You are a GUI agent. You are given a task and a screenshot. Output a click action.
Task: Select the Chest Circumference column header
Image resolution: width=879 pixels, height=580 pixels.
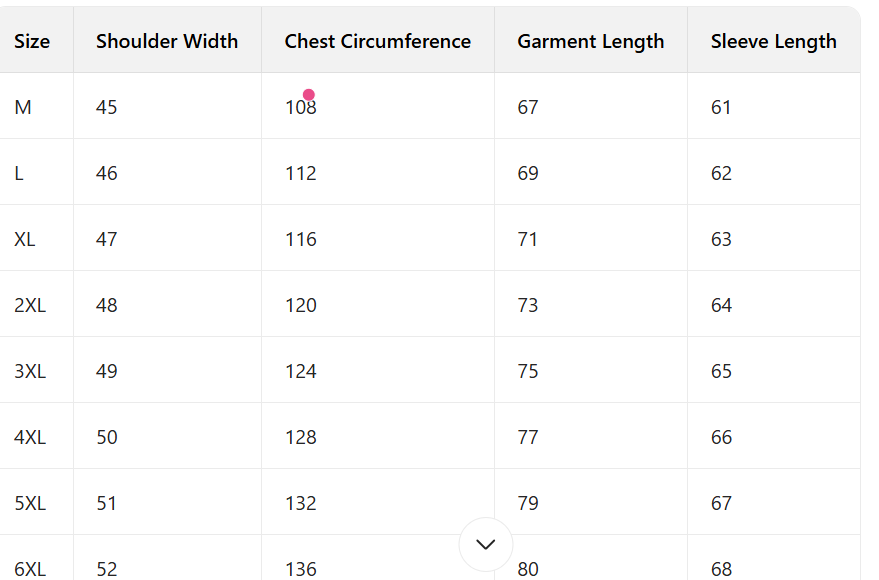tap(377, 41)
